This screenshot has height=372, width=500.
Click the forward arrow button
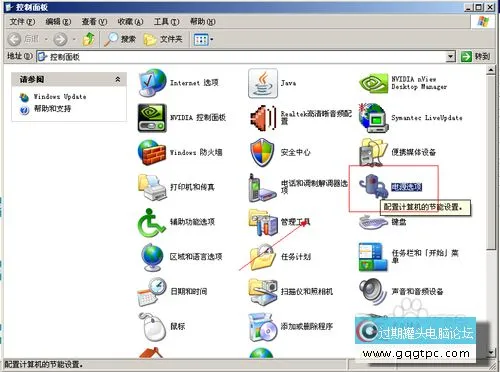coord(60,39)
